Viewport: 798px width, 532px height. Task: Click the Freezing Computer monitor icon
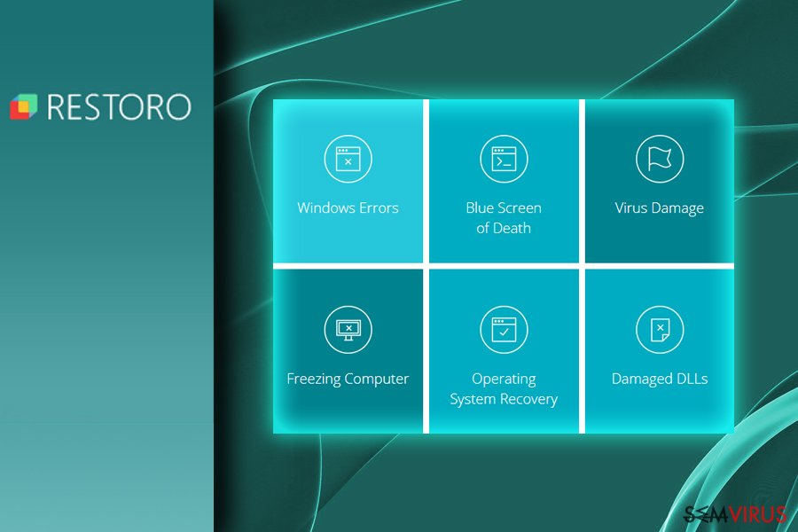(348, 329)
